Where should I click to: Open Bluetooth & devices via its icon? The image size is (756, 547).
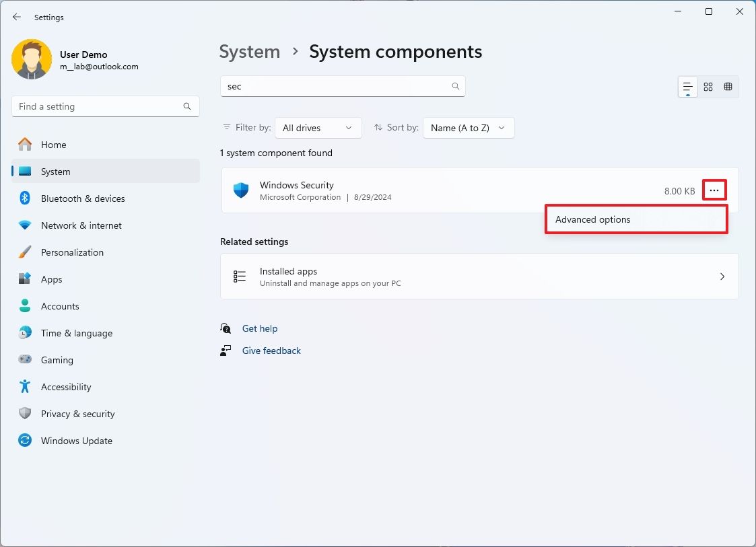click(x=25, y=198)
